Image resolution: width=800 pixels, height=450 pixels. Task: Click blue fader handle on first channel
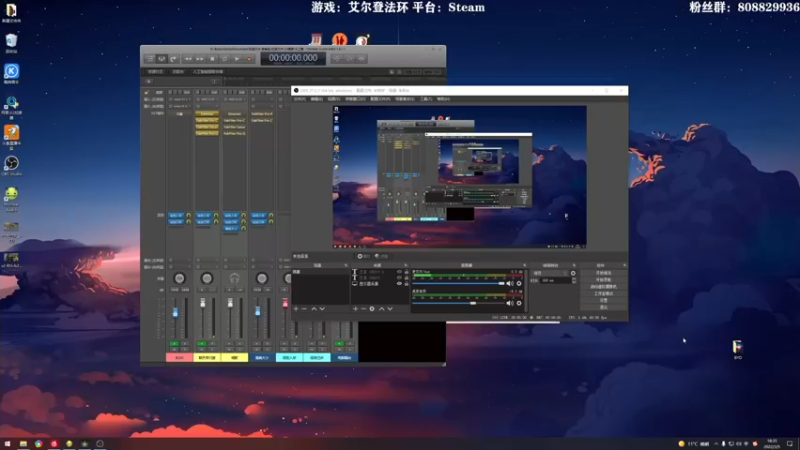point(175,312)
